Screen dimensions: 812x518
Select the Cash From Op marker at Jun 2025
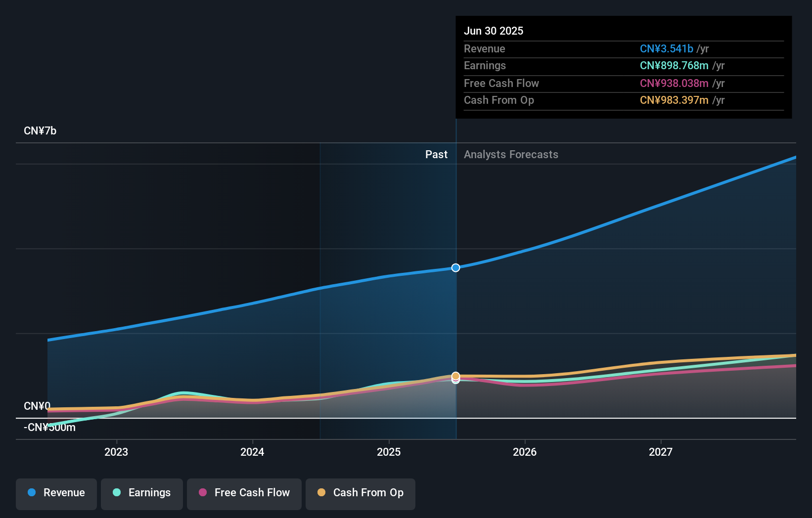pos(455,376)
